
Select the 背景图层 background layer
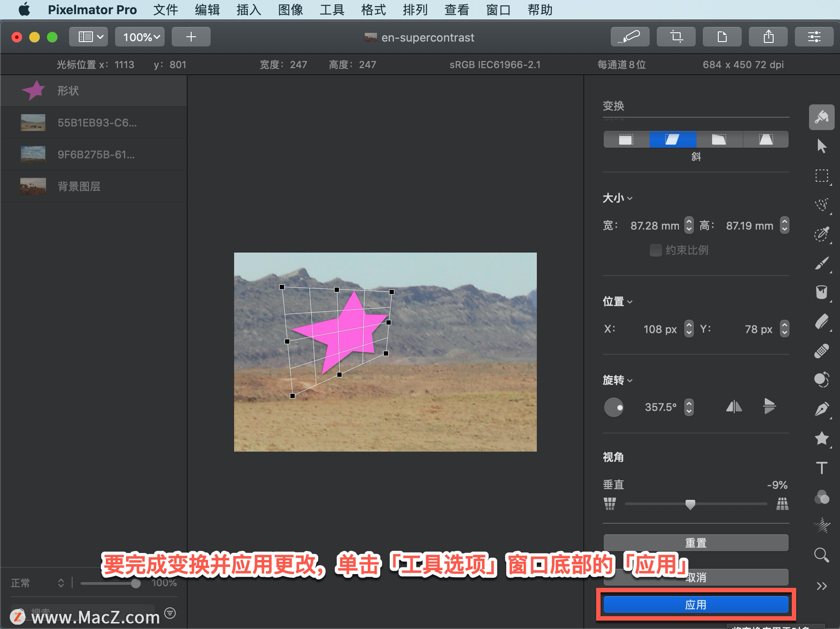pyautogui.click(x=93, y=186)
